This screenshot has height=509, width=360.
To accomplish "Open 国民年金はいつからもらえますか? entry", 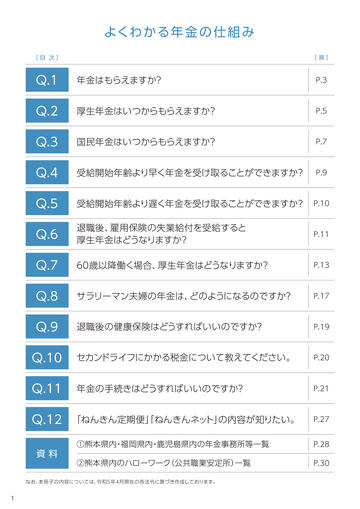I will click(146, 142).
